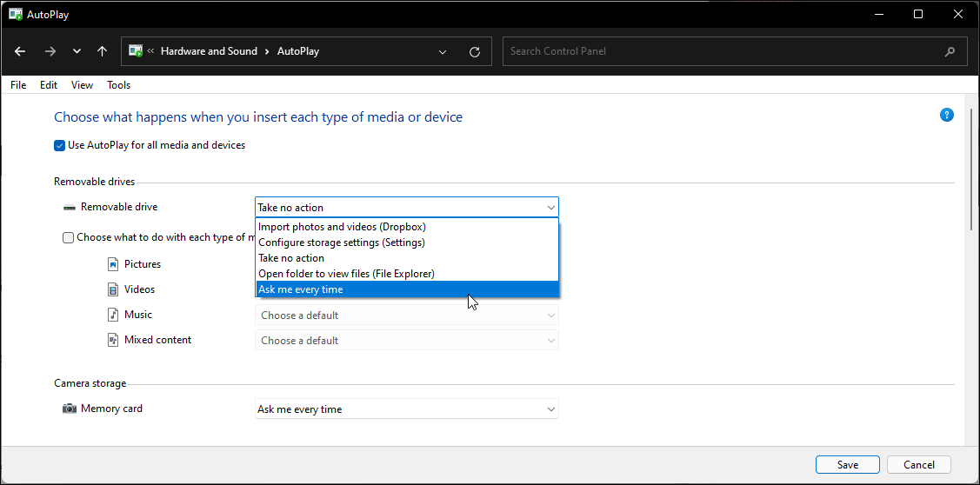Click in the Search Control Panel field
The height and width of the screenshot is (485, 980).
tap(722, 51)
